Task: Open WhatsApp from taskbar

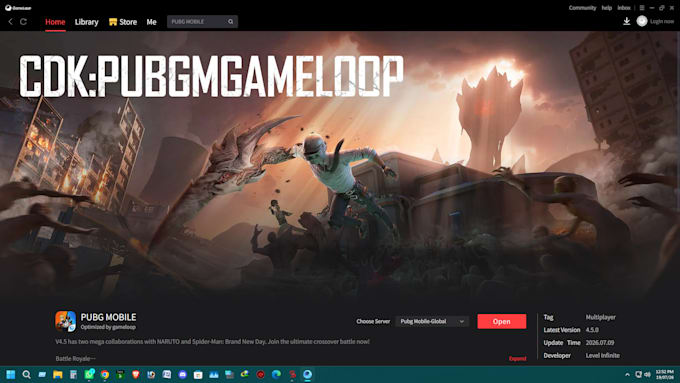Action: [89, 374]
